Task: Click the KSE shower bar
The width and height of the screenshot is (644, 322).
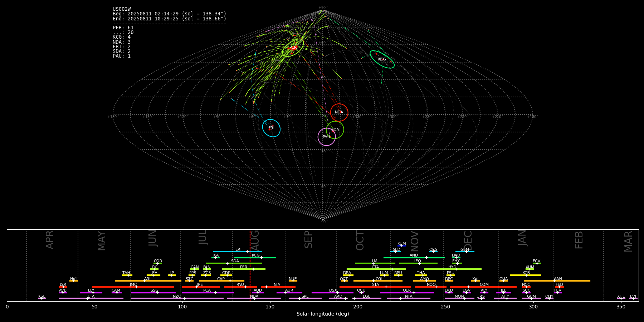Action: point(42,298)
